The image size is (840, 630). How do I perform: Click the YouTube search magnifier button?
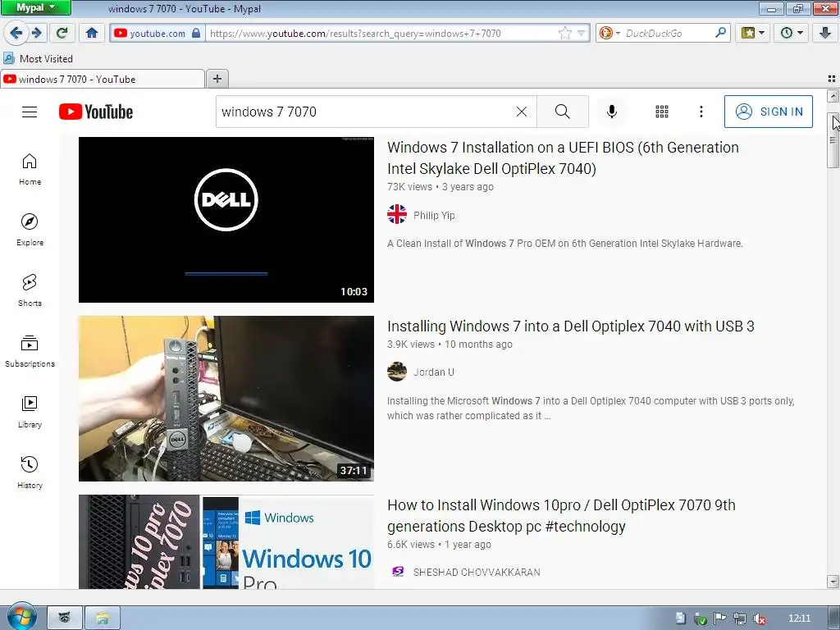pos(563,112)
